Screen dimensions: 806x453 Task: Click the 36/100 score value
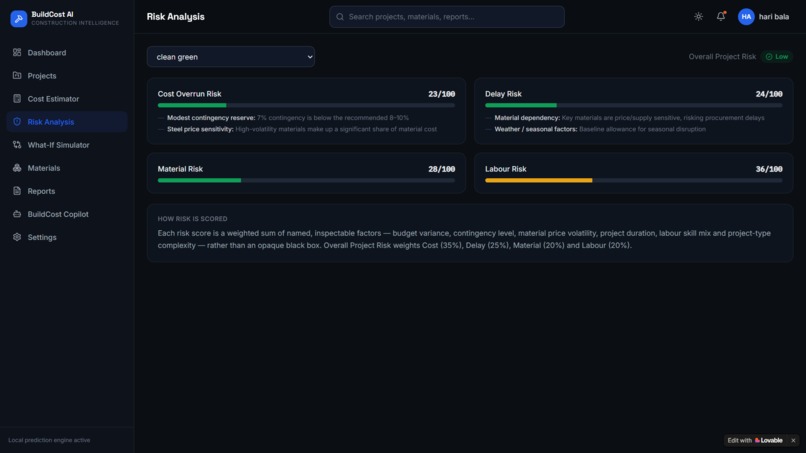tap(769, 169)
